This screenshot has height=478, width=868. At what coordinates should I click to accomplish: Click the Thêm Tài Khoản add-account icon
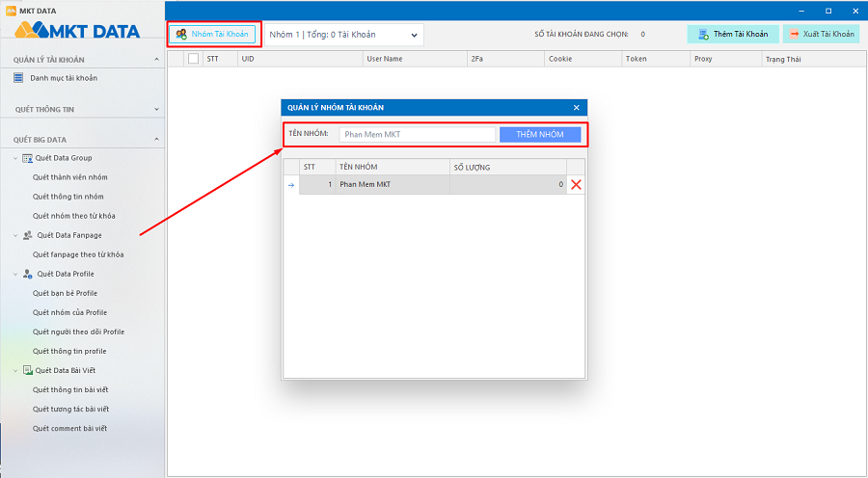point(702,35)
